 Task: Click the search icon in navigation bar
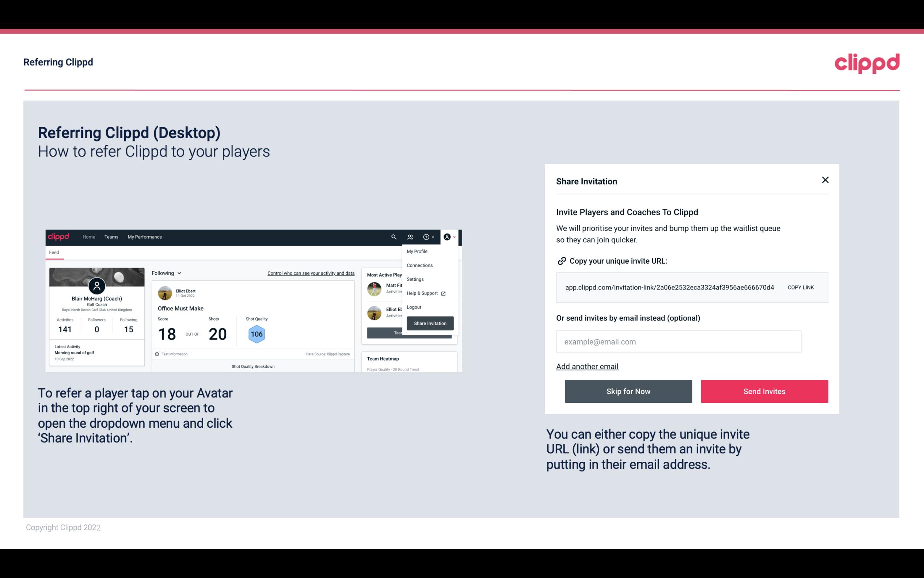pyautogui.click(x=393, y=237)
